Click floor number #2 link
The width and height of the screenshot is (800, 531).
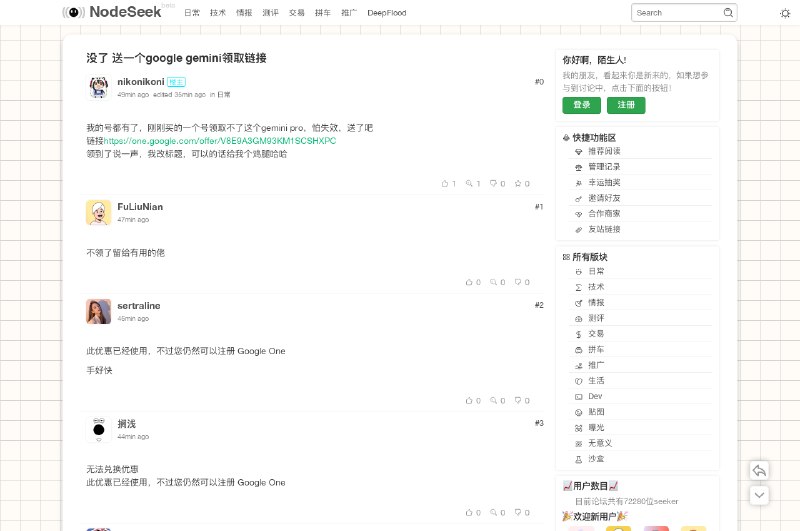click(539, 305)
